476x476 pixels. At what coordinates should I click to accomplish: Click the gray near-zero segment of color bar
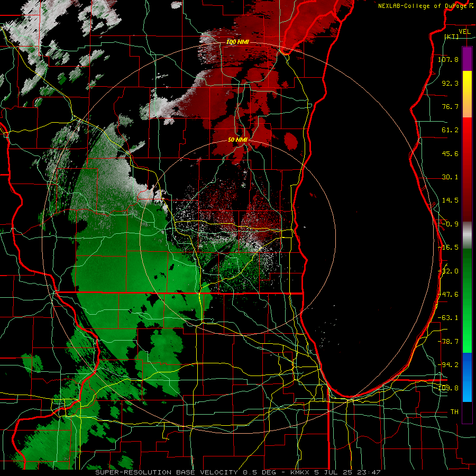pos(467,235)
